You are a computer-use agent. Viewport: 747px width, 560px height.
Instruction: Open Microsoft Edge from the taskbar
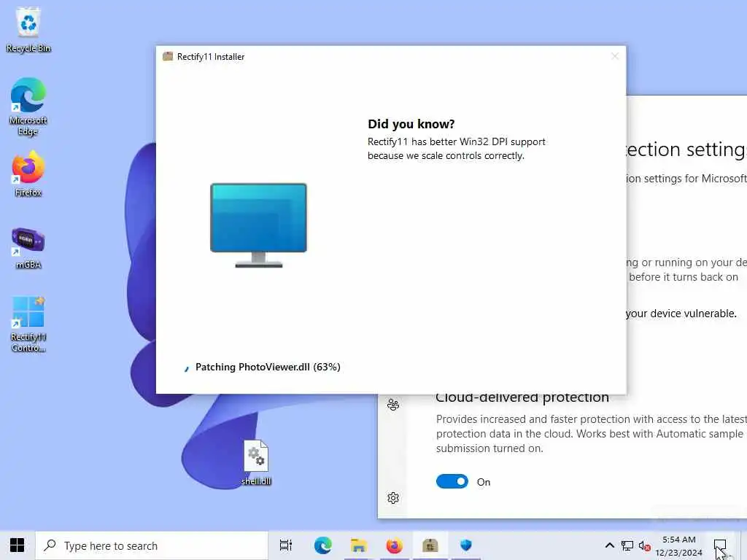322,545
